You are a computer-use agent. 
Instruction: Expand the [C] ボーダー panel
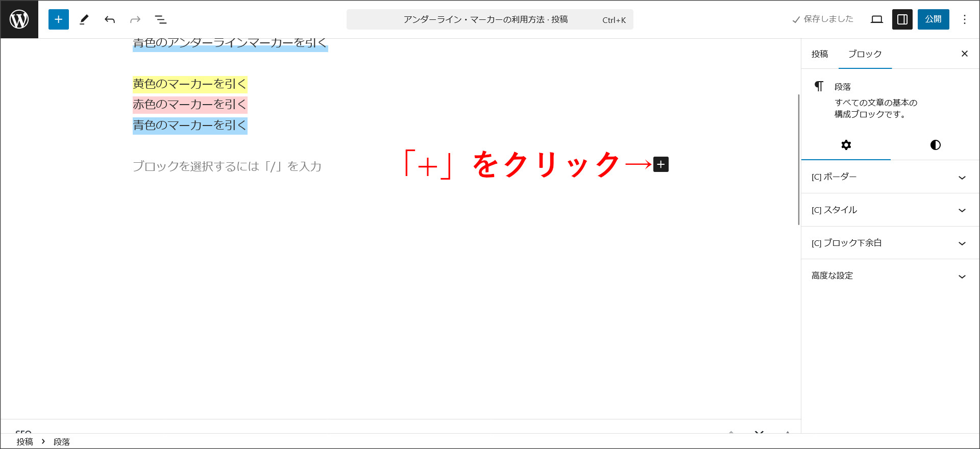coord(890,177)
